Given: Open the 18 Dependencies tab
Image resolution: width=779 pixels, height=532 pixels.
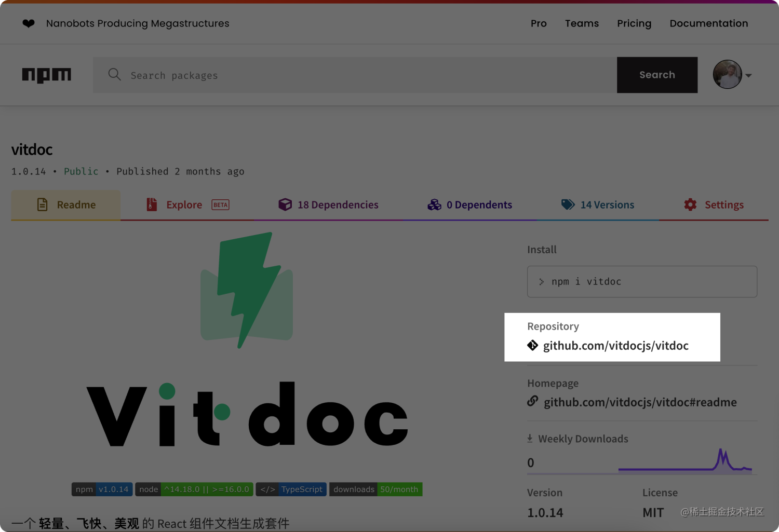Looking at the screenshot, I should 328,205.
